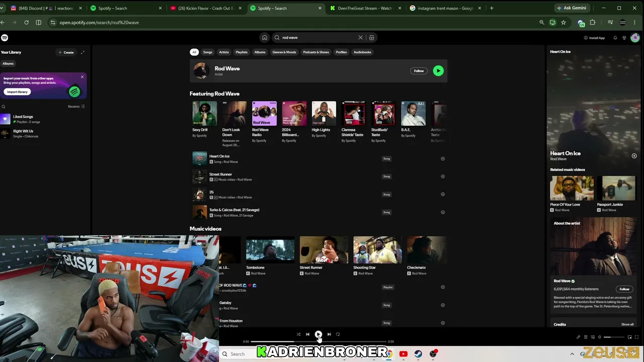Follow Rod Wave in About the artist
644x362 pixels.
pos(624,289)
